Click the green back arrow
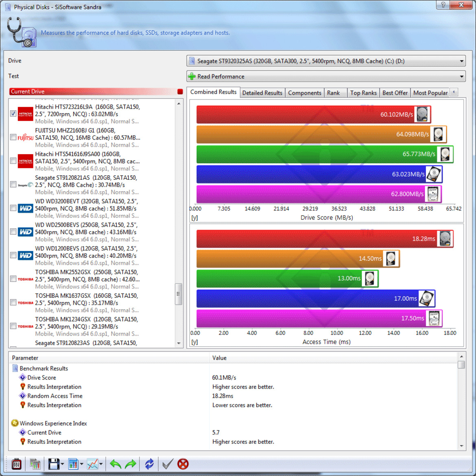The image size is (476, 476). coord(116,464)
